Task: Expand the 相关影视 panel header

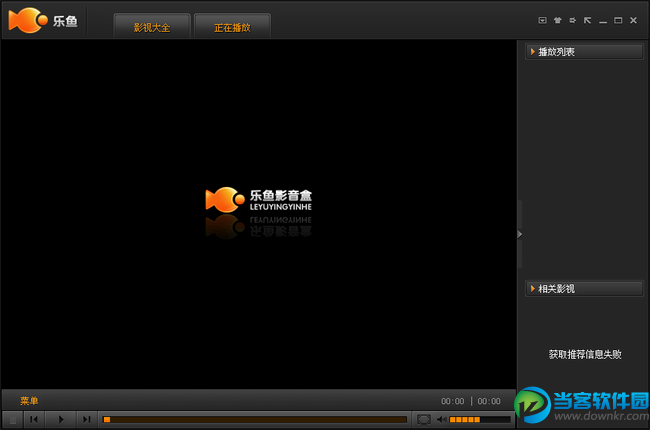Action: [584, 289]
